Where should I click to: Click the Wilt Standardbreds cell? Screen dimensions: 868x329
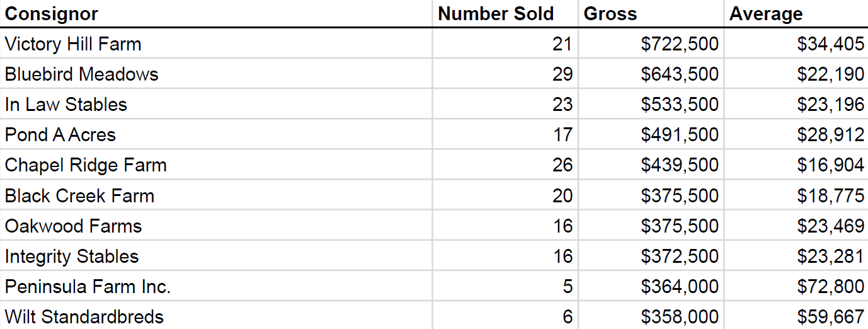point(216,316)
